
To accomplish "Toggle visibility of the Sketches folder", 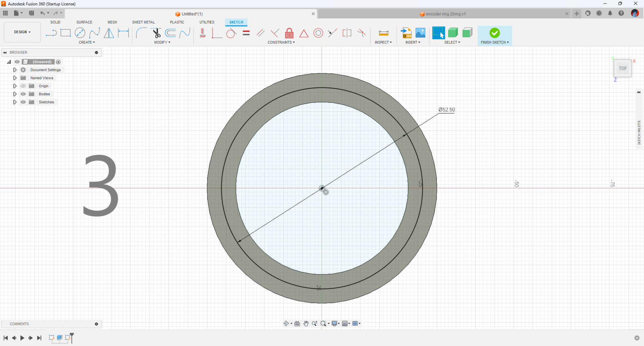I will [x=23, y=102].
